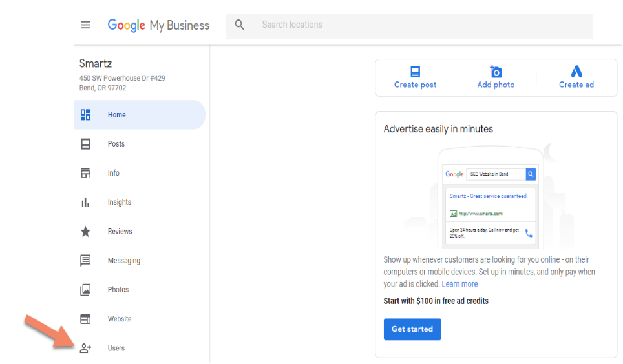The width and height of the screenshot is (623, 364).
Task: Click the Create ad Google Ads icon
Action: [576, 72]
